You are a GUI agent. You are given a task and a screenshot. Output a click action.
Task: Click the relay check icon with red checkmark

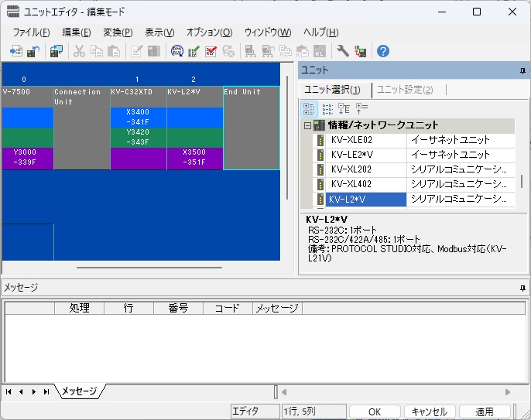(x=211, y=51)
